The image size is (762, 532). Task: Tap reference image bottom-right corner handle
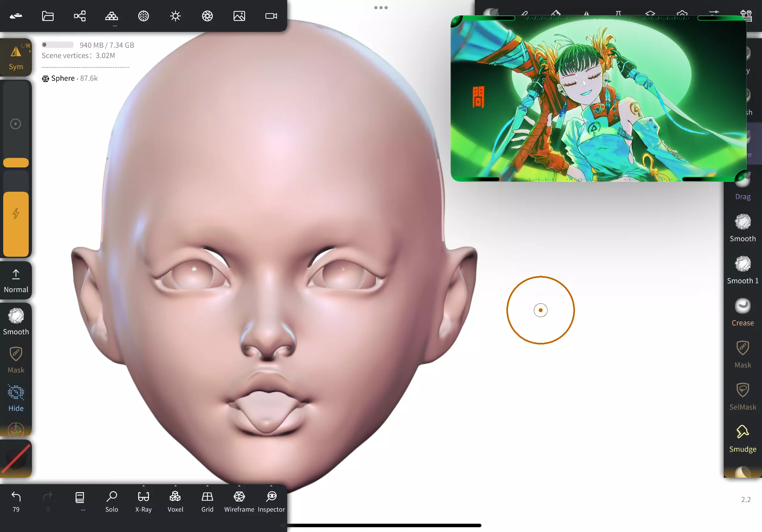click(x=741, y=176)
